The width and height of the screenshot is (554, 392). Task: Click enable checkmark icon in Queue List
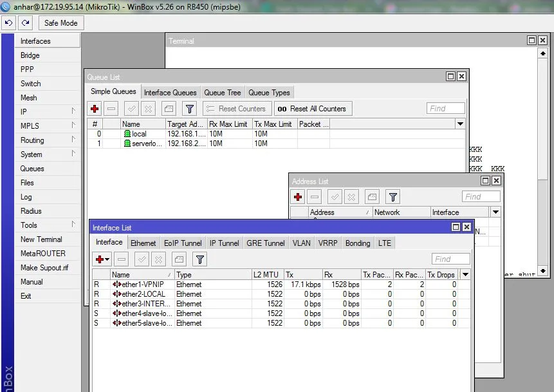pos(131,109)
